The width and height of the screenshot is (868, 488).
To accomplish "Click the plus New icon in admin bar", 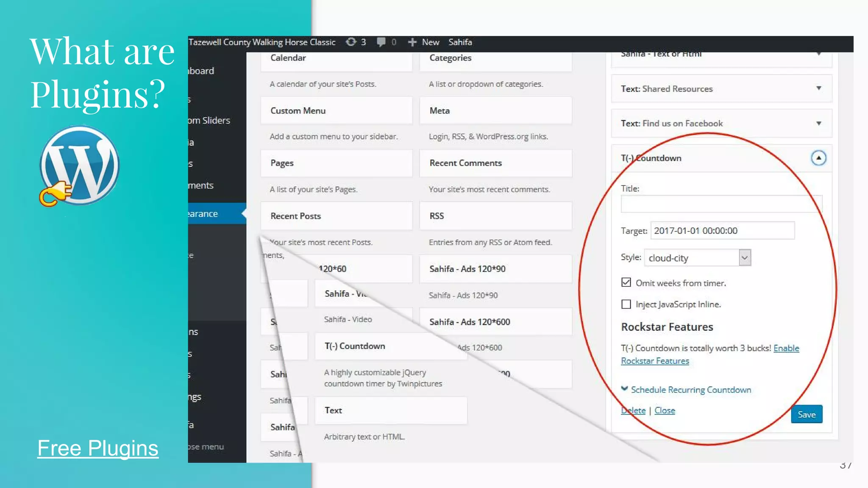I will [412, 42].
